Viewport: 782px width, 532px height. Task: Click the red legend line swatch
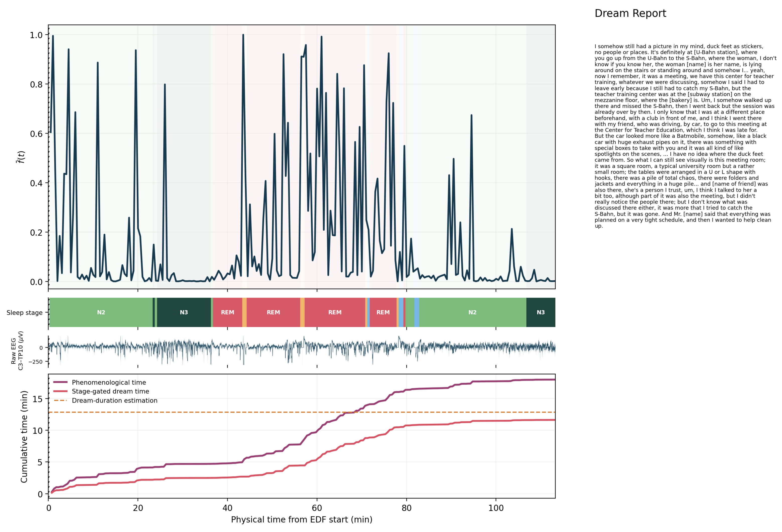[60, 391]
